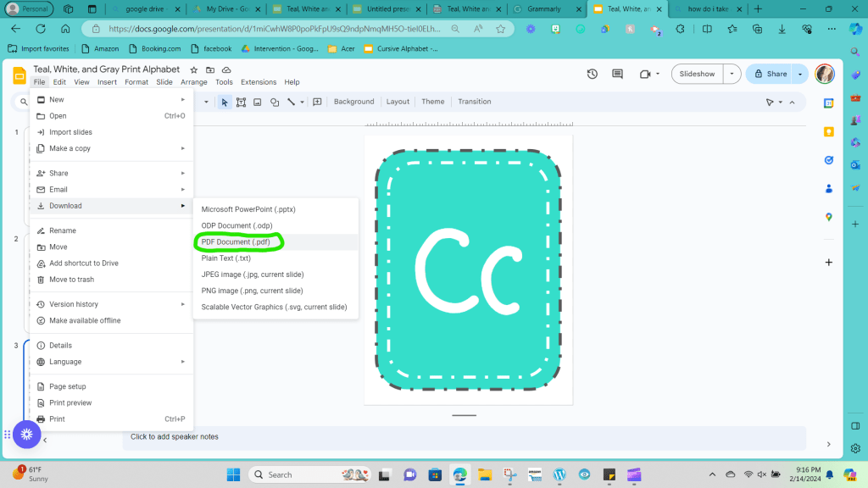Click the add comment toolbar icon
868x488 pixels.
[x=317, y=102]
